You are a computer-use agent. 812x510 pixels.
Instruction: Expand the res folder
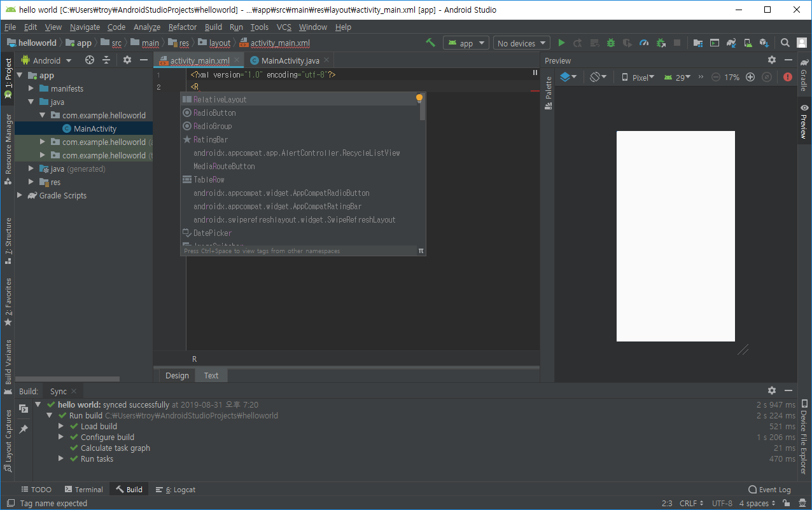point(31,182)
